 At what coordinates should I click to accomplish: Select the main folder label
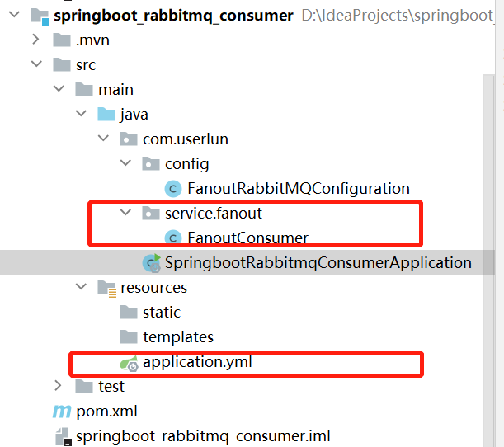[x=115, y=90]
